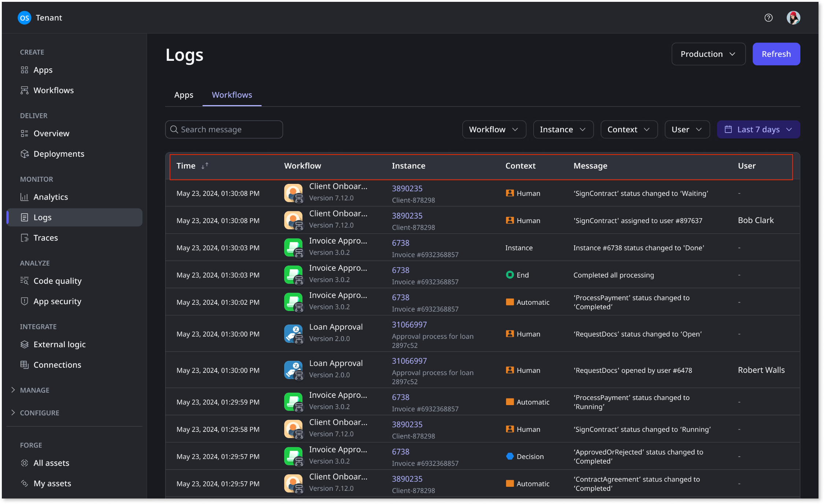Screen dimensions: 824x504
Task: Expand the Context filter dropdown
Action: pos(629,129)
